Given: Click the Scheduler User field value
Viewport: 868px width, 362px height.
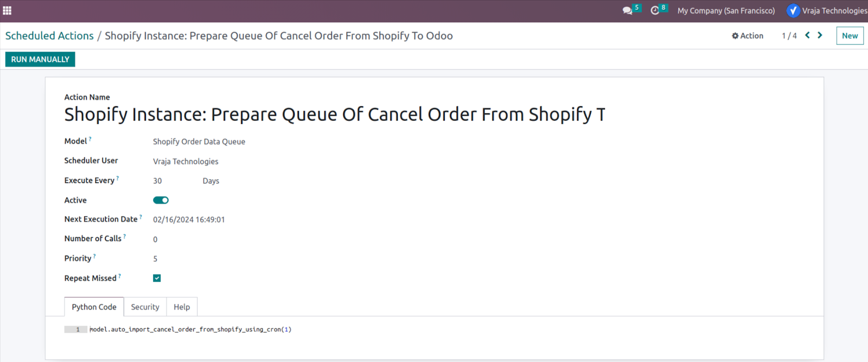Looking at the screenshot, I should [x=186, y=161].
